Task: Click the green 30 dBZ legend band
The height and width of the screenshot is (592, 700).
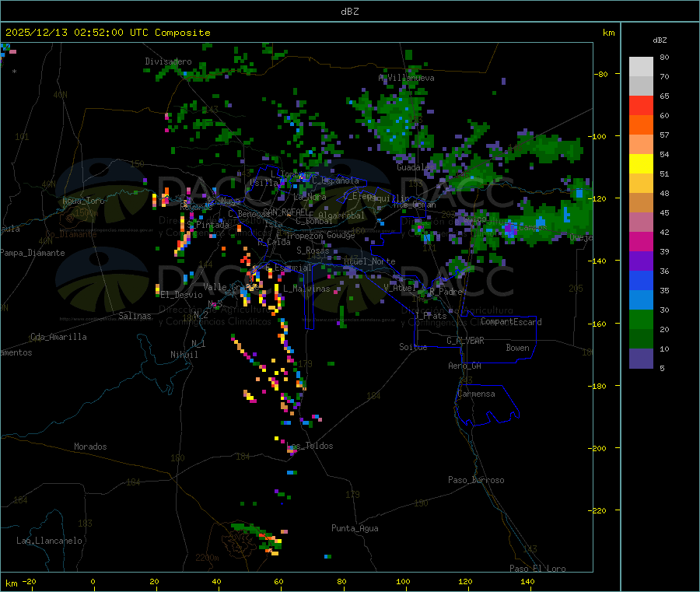Action: pyautogui.click(x=641, y=319)
